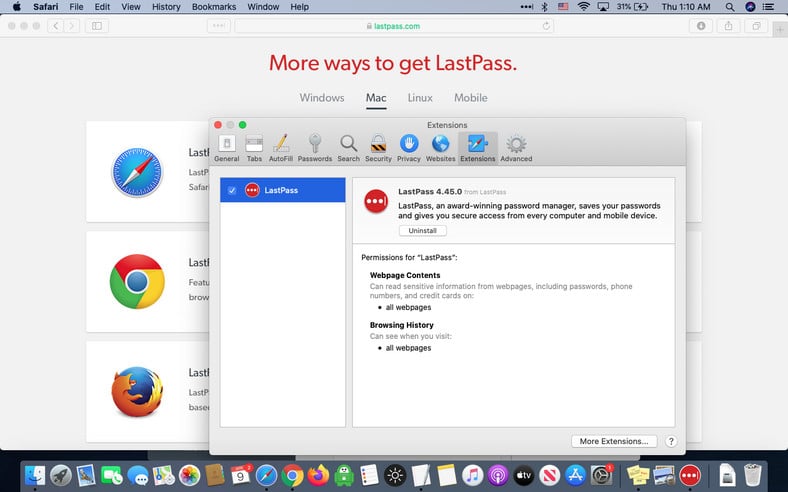This screenshot has height=492, width=788.
Task: Reload the page with the refresh icon
Action: click(x=546, y=26)
